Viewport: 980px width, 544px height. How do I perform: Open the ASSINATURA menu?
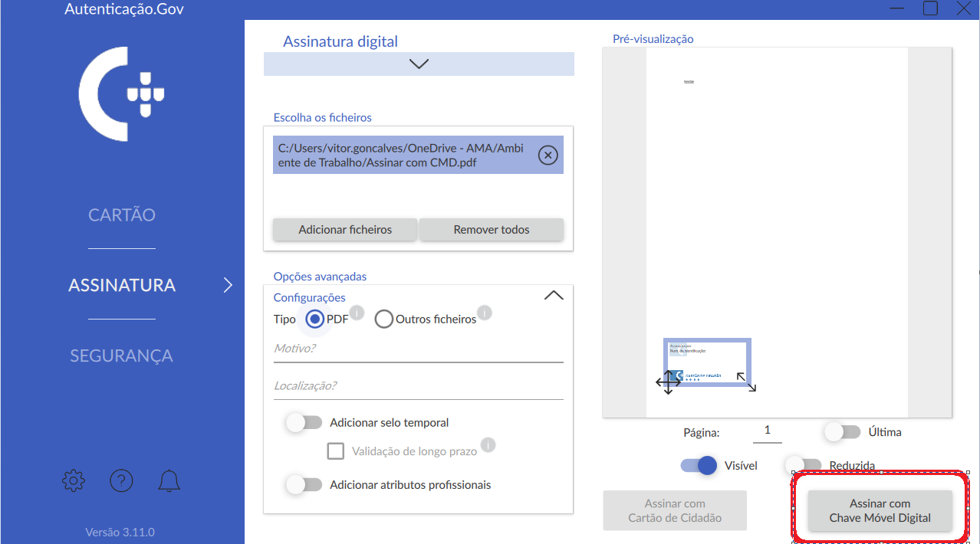coord(122,285)
